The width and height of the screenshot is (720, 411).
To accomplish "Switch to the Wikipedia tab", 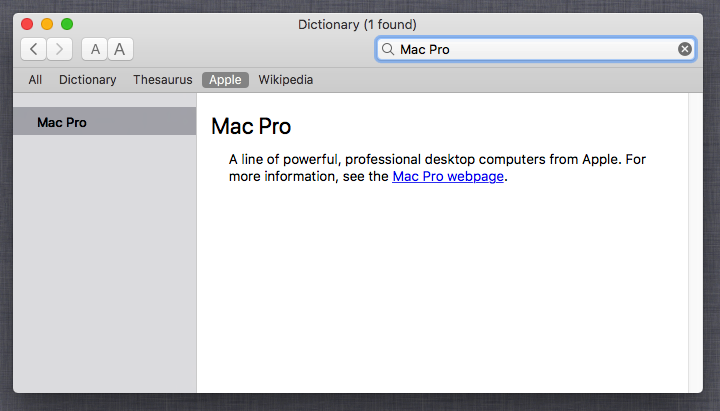I will pos(286,80).
